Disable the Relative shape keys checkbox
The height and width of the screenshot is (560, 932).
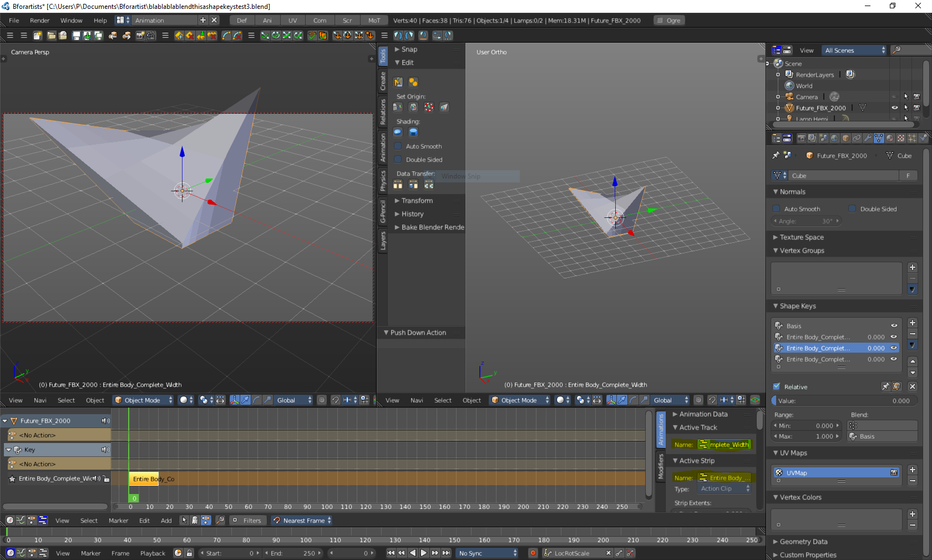point(777,387)
